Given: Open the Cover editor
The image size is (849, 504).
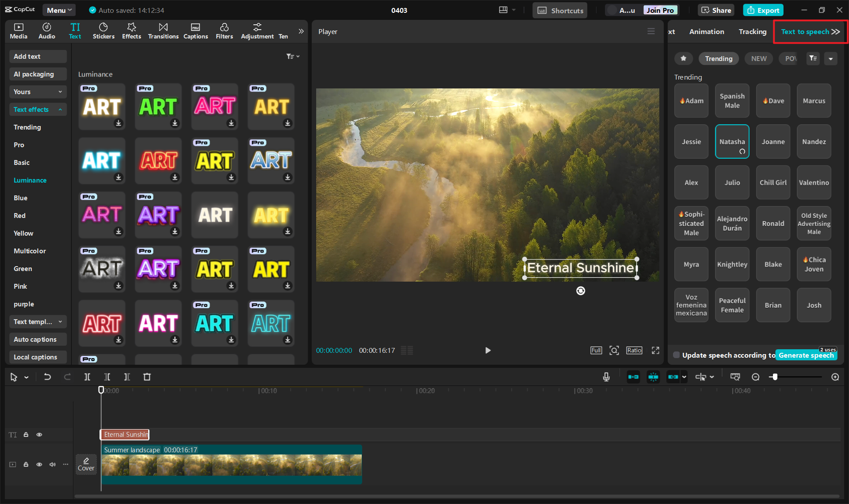Looking at the screenshot, I should (86, 464).
